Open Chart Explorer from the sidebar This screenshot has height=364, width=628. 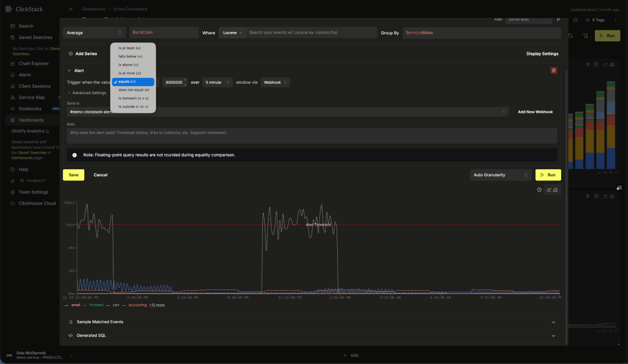pyautogui.click(x=34, y=63)
